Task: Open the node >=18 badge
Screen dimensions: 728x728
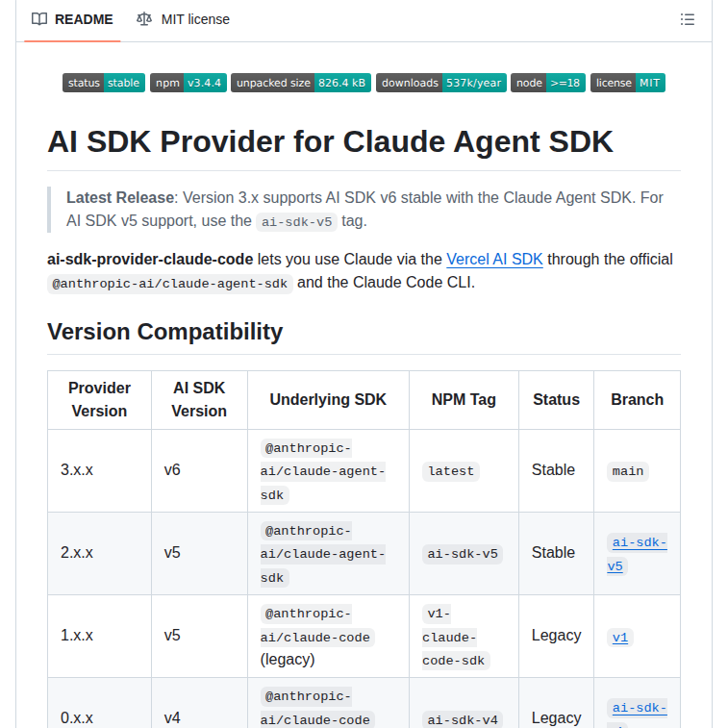Action: (x=548, y=83)
